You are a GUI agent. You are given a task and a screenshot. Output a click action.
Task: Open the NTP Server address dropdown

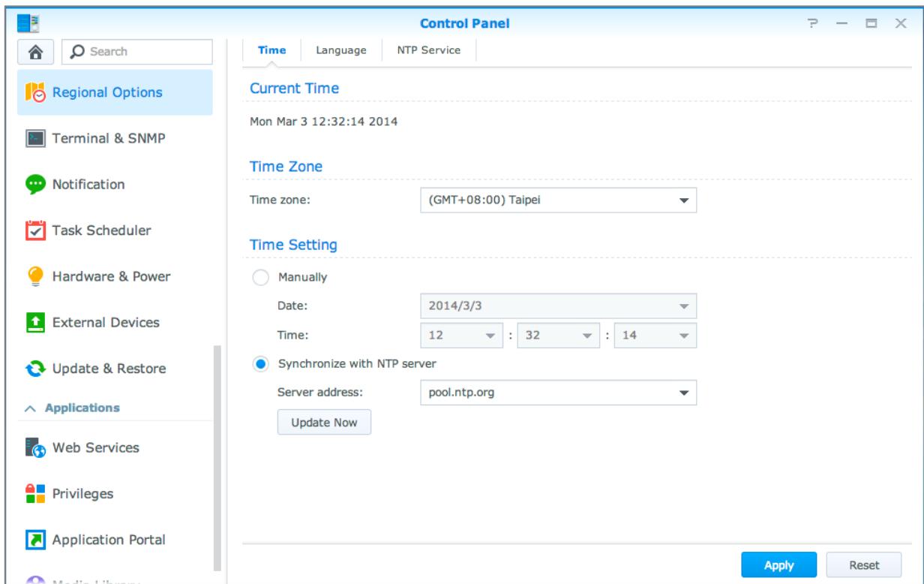click(558, 392)
